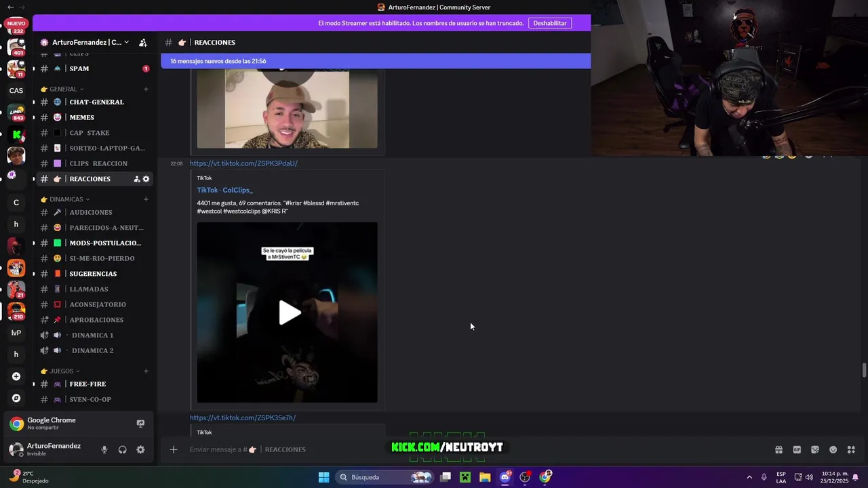This screenshot has height=488, width=868.
Task: Click create channel plus in JUEGOS category
Action: tap(146, 371)
